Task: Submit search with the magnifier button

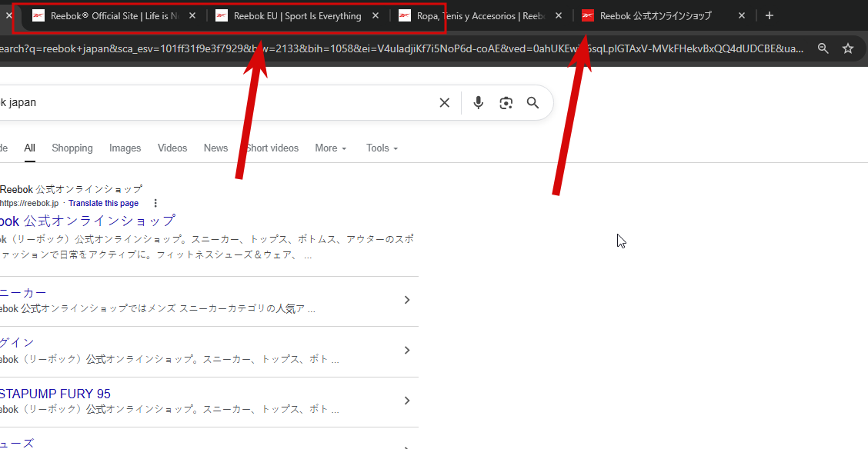Action: click(532, 103)
